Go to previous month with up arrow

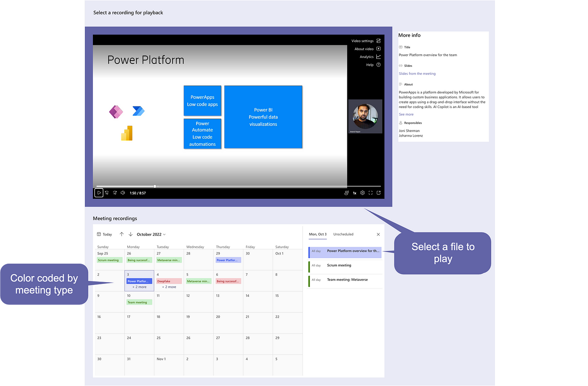[x=121, y=234]
